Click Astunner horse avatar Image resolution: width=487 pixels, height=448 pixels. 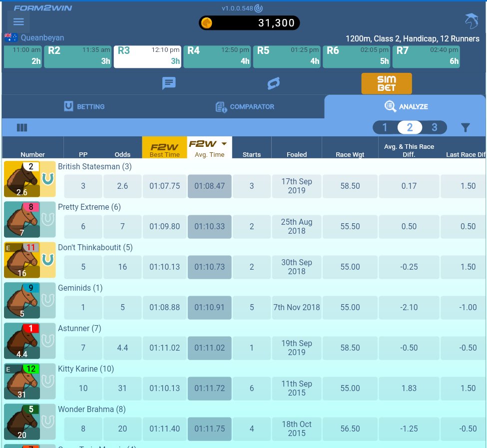pos(22,341)
